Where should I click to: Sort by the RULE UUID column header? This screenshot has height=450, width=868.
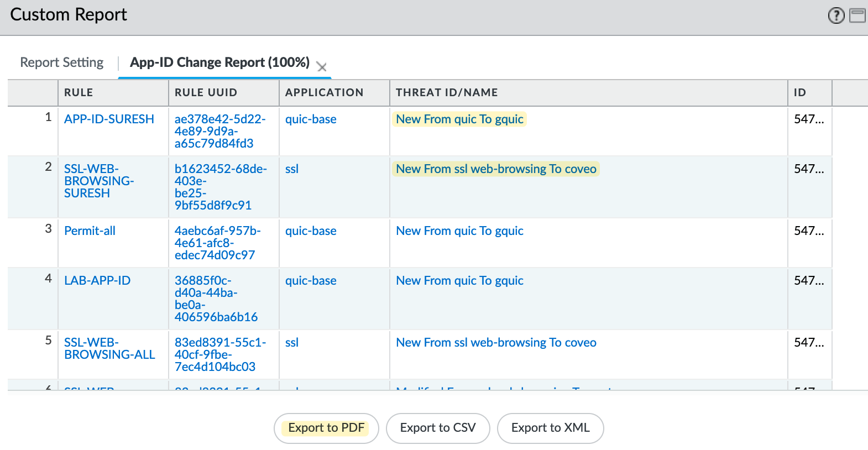224,93
